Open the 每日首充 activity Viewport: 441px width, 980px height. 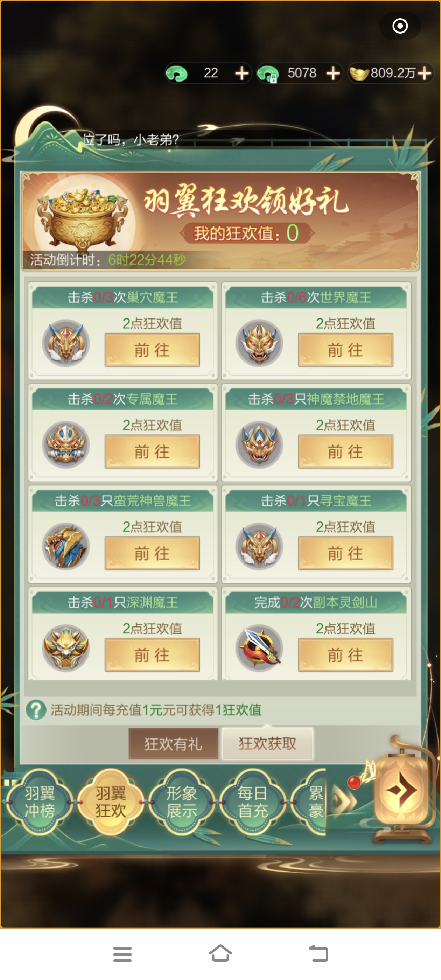(253, 801)
